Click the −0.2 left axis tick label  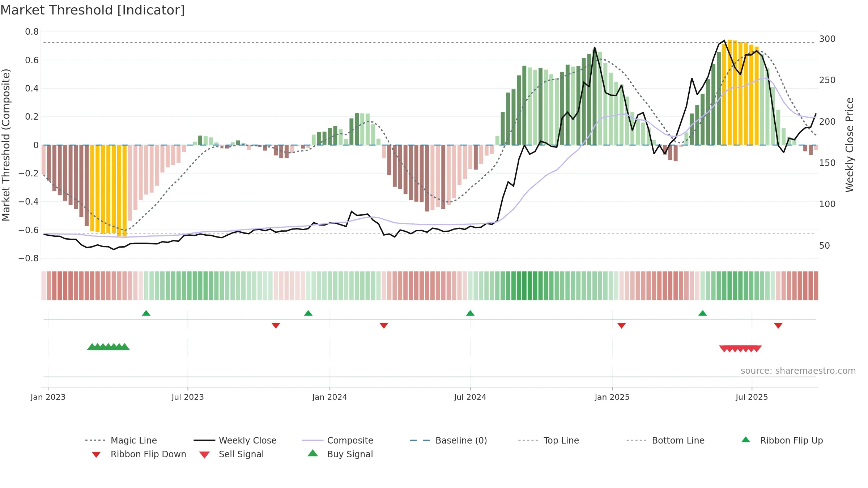coord(29,173)
